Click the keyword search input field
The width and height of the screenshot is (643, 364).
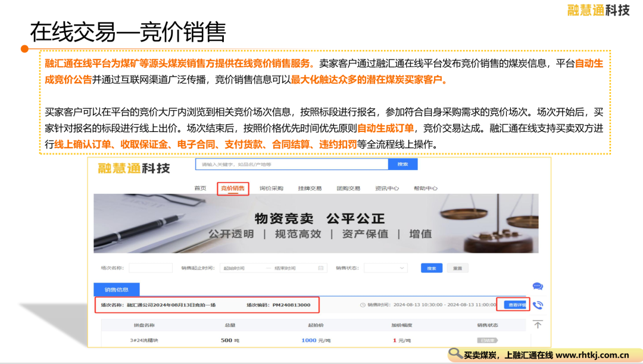click(292, 164)
